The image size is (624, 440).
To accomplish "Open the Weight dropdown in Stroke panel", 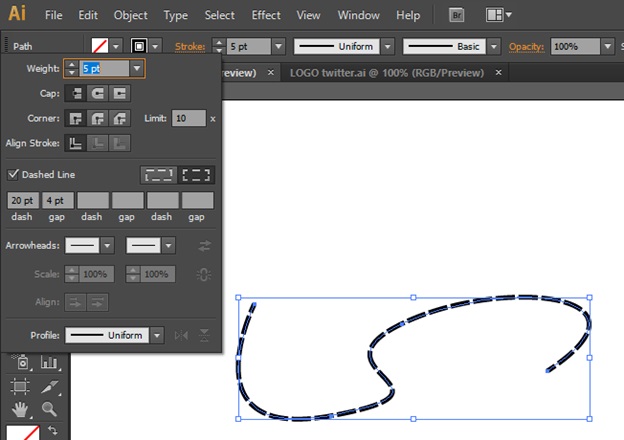I will coord(137,68).
